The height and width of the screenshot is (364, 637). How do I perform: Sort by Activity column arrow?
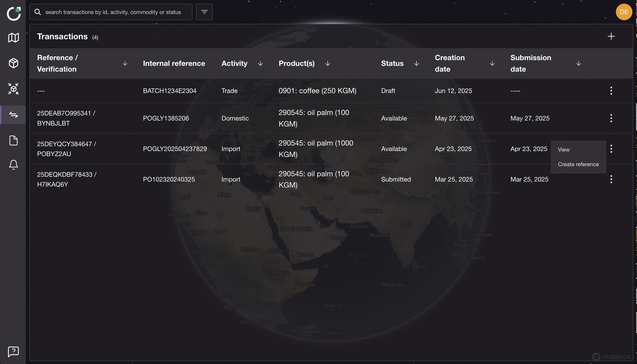click(260, 64)
